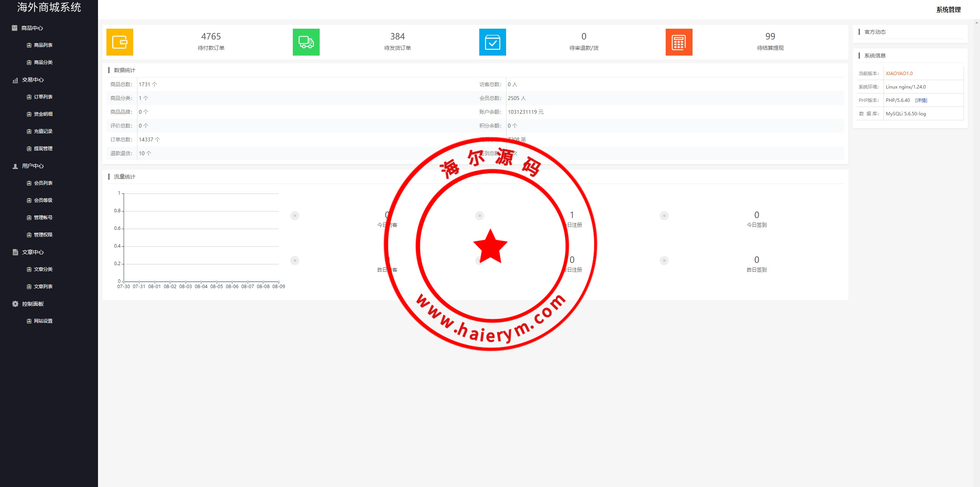The height and width of the screenshot is (487, 980).
Task: Go to 提现管理 page
Action: point(43,149)
